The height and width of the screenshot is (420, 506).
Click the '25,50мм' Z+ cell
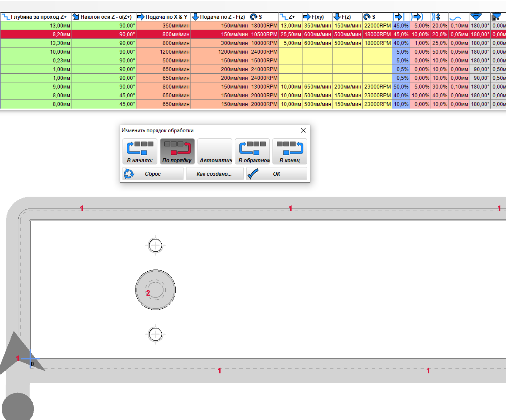tap(290, 34)
